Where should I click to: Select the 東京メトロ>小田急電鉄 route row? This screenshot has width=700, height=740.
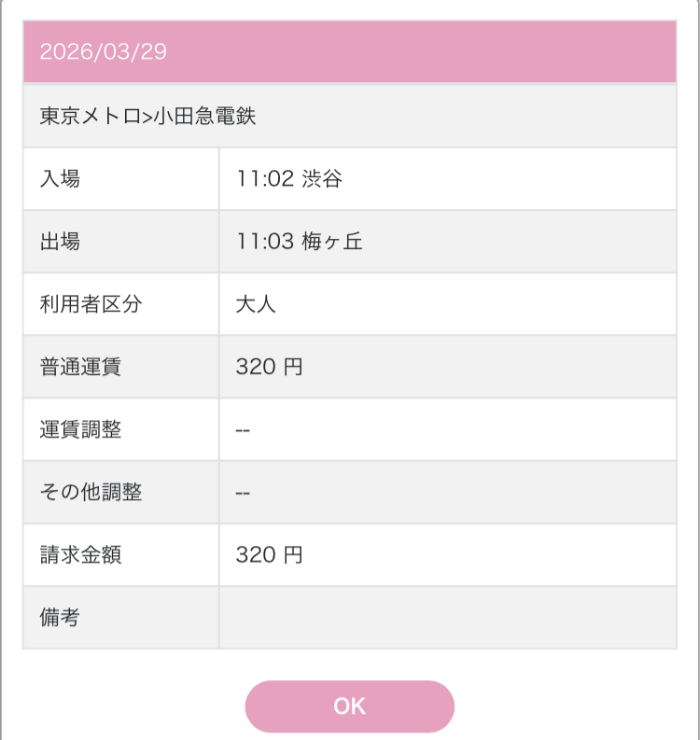[x=147, y=116]
